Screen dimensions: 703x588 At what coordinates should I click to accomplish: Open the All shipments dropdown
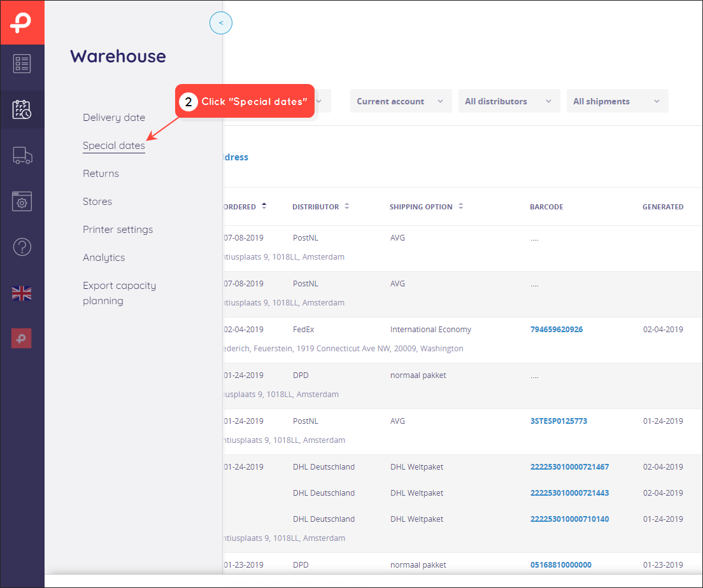click(618, 101)
